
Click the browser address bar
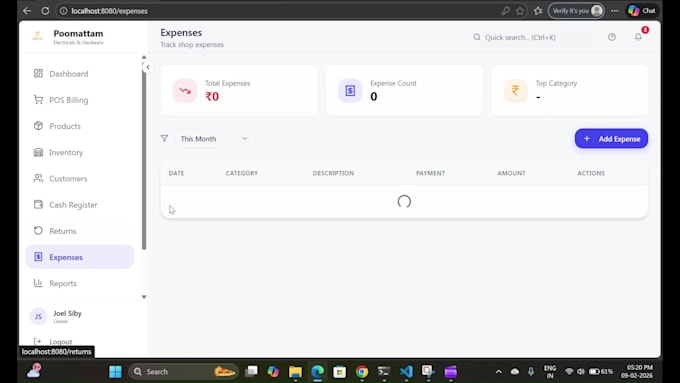[x=278, y=11]
